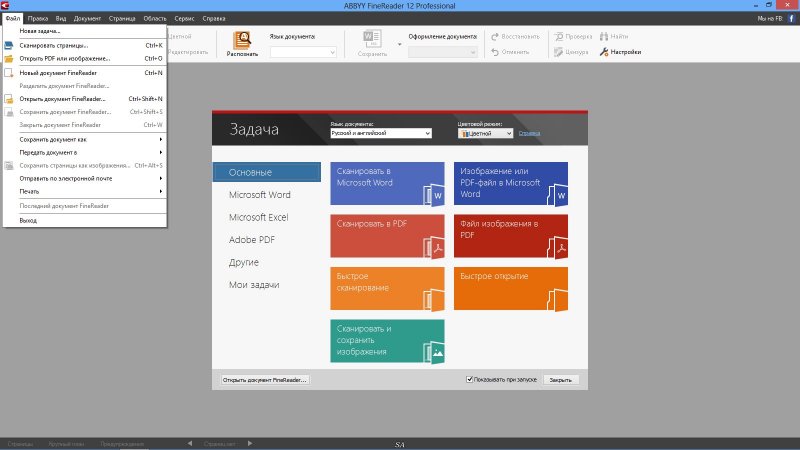
Task: Open Цветовой режим dropdown in Задача dialog
Action: pyautogui.click(x=485, y=133)
